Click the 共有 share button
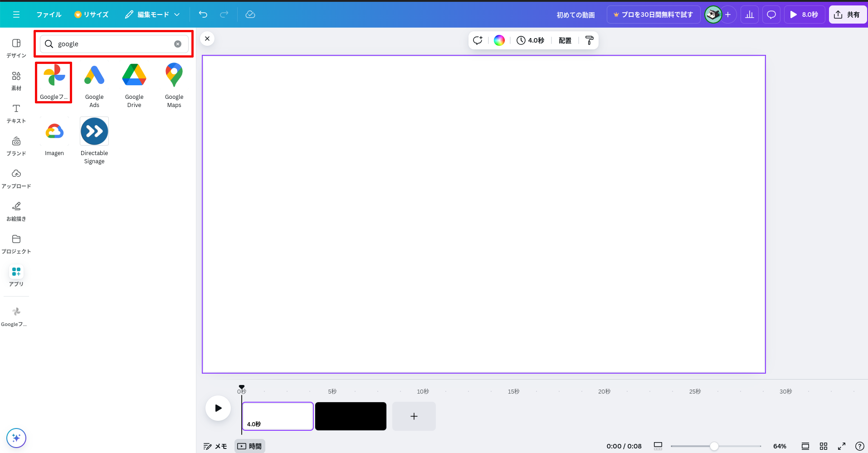The width and height of the screenshot is (868, 453). [x=847, y=15]
